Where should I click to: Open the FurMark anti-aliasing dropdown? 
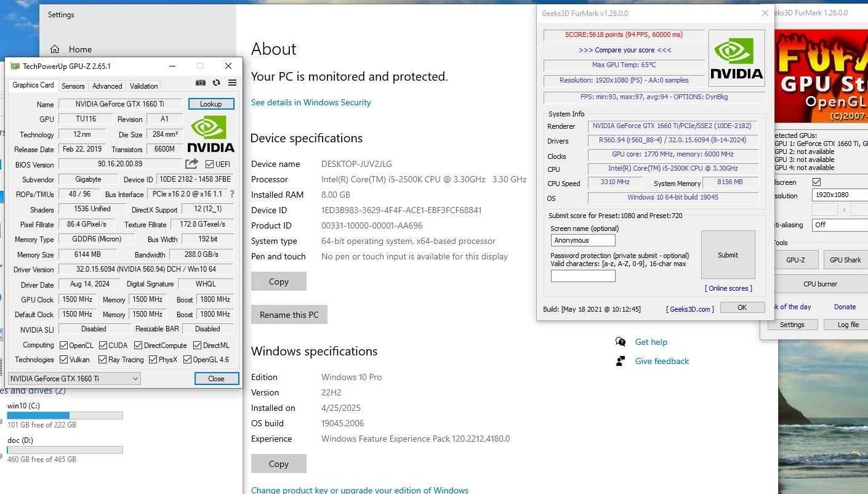pos(840,225)
